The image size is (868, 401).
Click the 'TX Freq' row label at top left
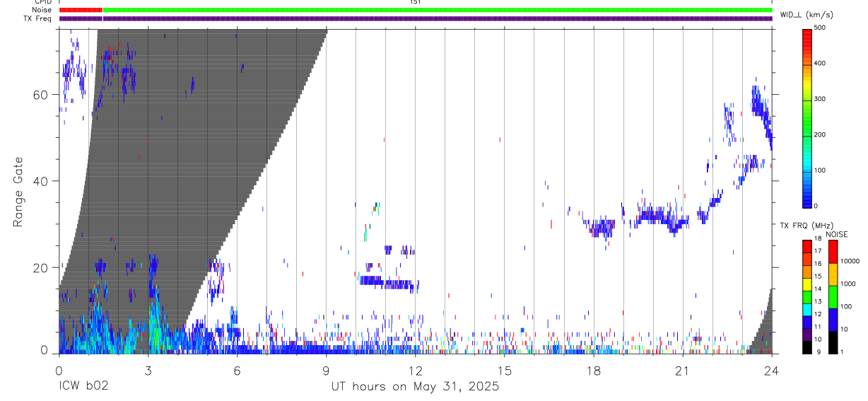pyautogui.click(x=37, y=19)
